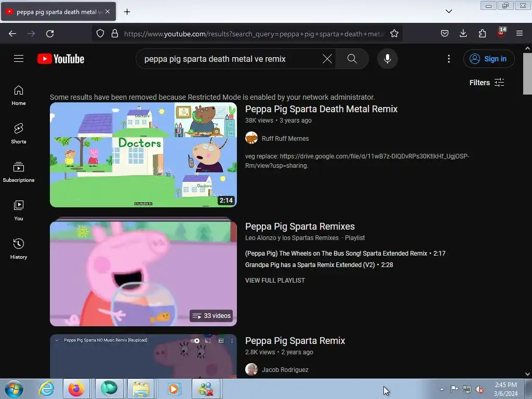Click VIEW FULL PLAYLIST

coord(275,281)
